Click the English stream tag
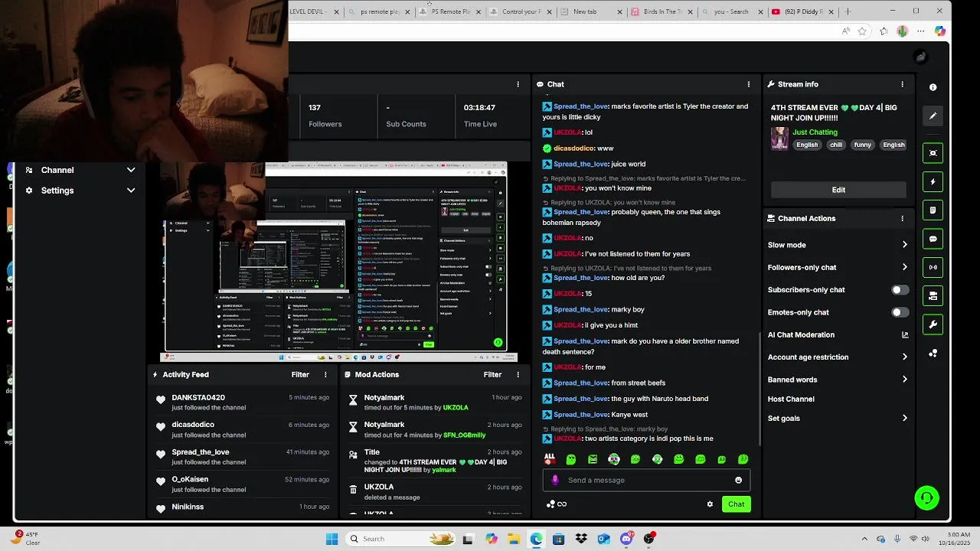Viewport: 980px width, 551px height. tap(807, 145)
